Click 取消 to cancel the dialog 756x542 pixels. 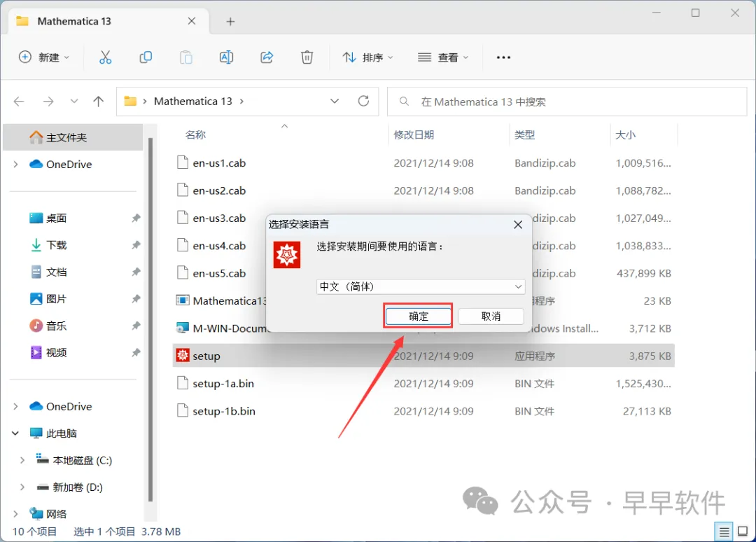click(491, 317)
